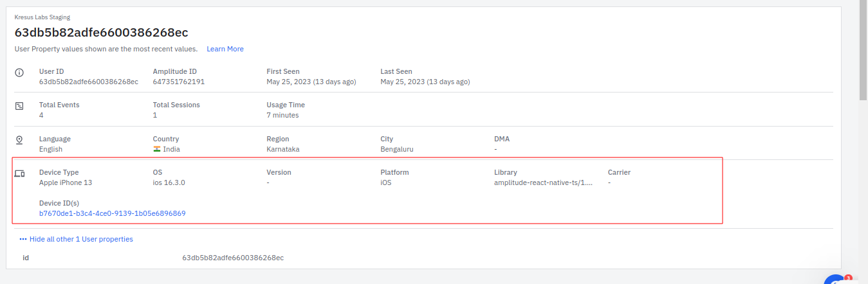This screenshot has width=868, height=284.
Task: Open the b7670de1 Device ID link
Action: click(112, 213)
